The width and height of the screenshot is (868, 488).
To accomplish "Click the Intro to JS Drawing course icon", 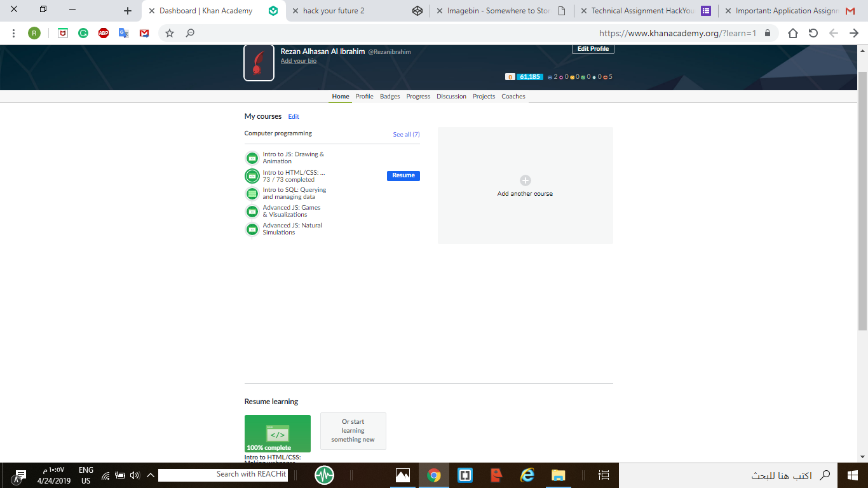I will pos(252,158).
